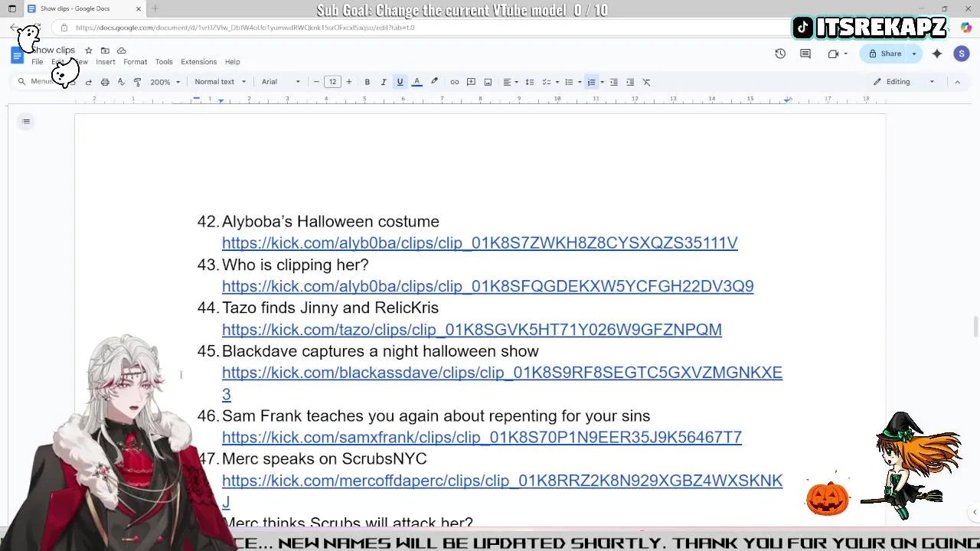Screen dimensions: 980x551
Task: Toggle bold formatting
Action: 367,82
